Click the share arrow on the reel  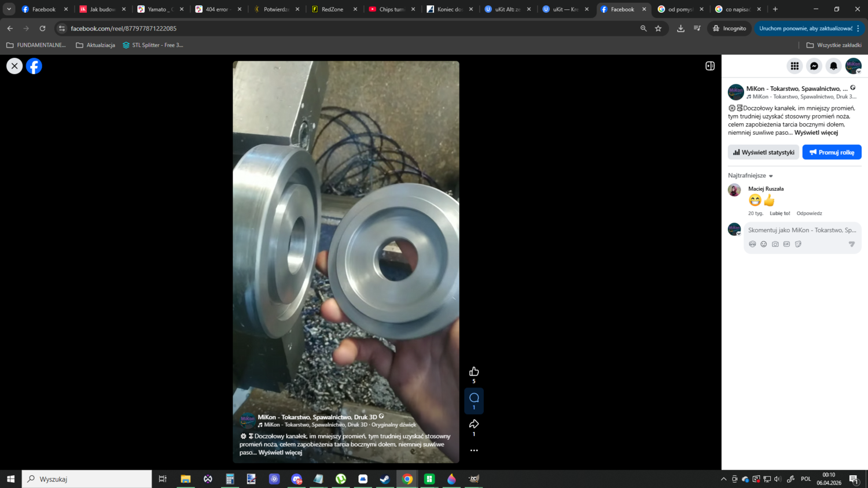[x=474, y=424]
